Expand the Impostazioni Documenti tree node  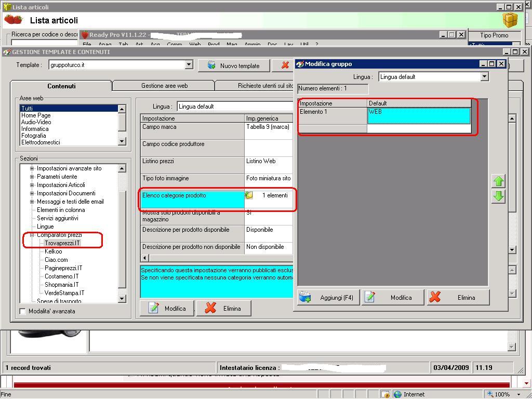click(x=32, y=193)
